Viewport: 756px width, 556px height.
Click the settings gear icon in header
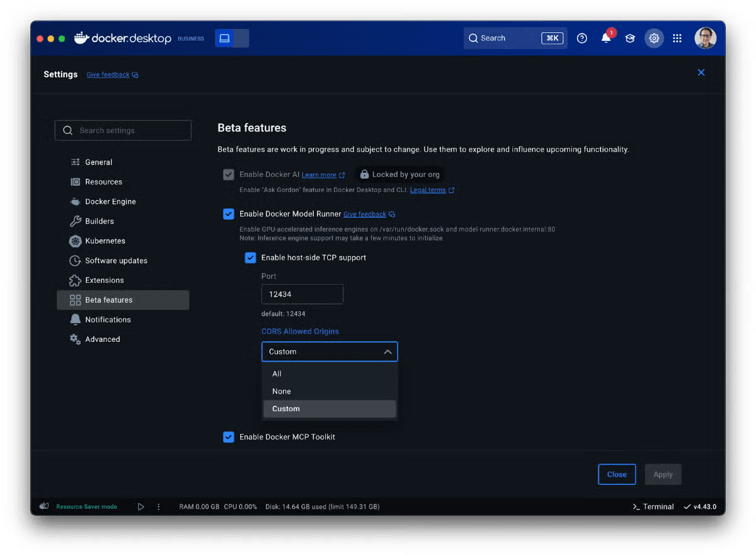(x=654, y=38)
